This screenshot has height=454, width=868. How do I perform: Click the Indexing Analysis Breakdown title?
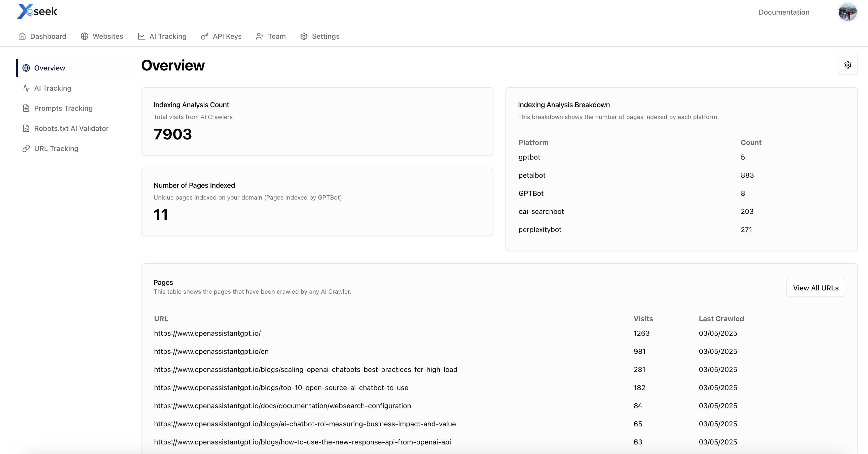click(564, 105)
